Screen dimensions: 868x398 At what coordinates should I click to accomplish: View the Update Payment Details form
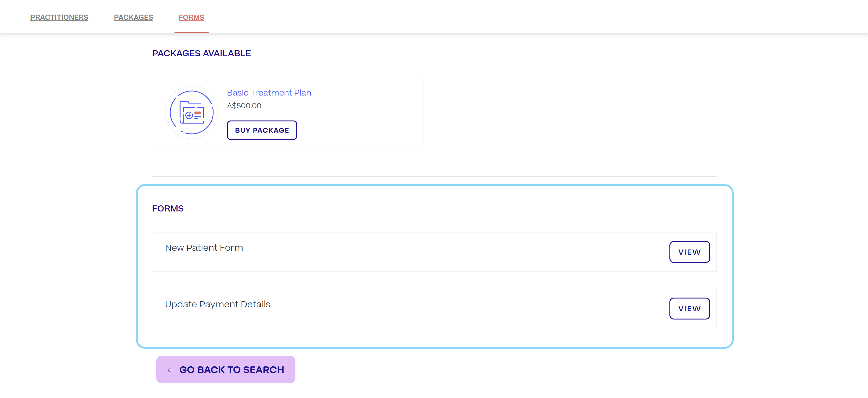(689, 308)
